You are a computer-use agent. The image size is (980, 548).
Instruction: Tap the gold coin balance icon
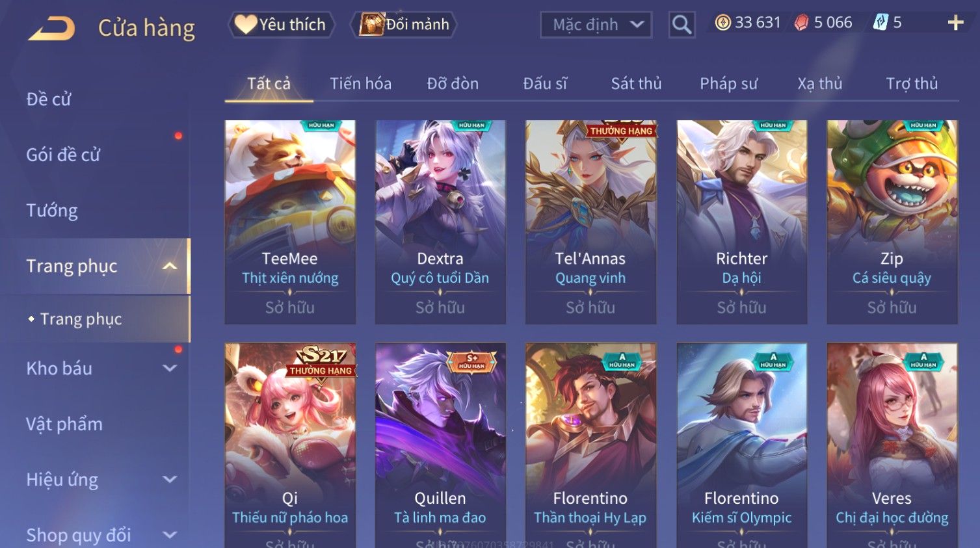coord(722,23)
